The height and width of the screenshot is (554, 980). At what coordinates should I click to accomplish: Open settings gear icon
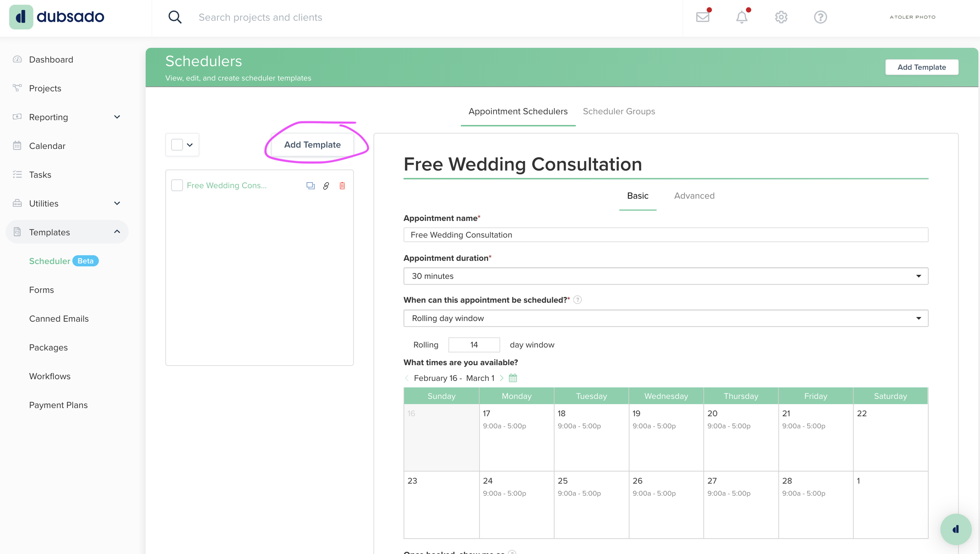click(x=781, y=17)
